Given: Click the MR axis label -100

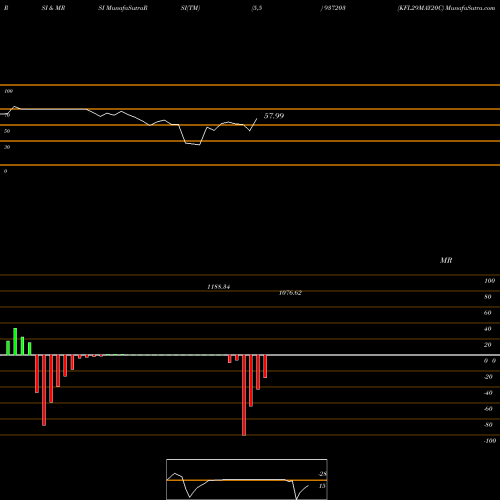Looking at the screenshot, I should [490, 441].
